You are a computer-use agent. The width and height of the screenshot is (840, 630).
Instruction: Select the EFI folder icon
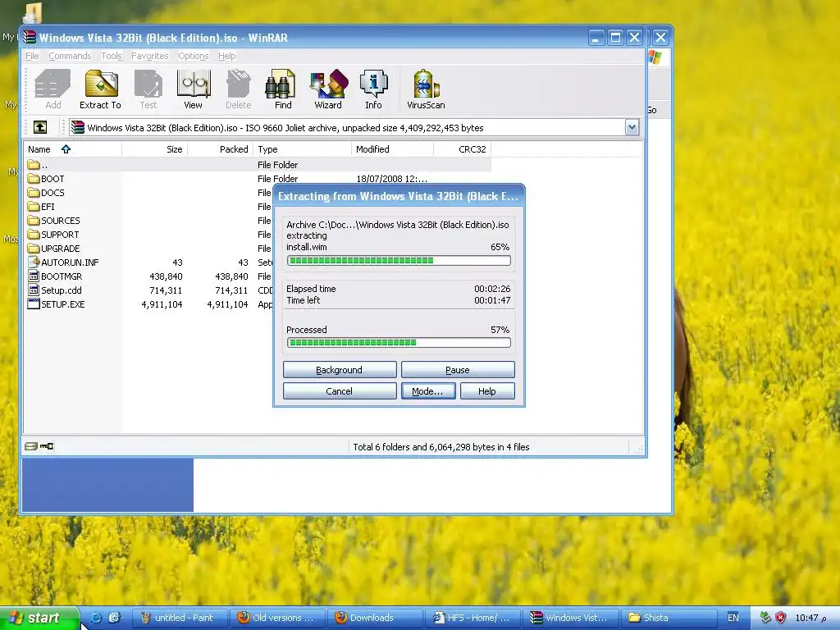[34, 206]
